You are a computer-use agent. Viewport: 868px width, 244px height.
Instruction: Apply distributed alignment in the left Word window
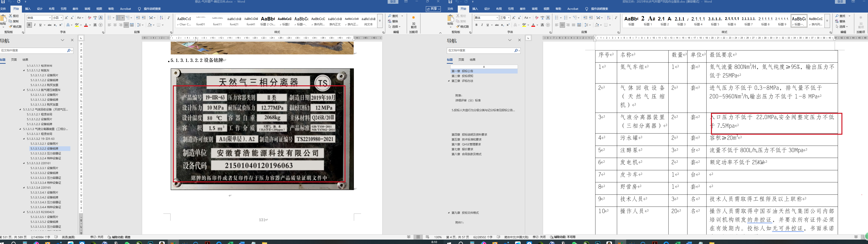132,25
